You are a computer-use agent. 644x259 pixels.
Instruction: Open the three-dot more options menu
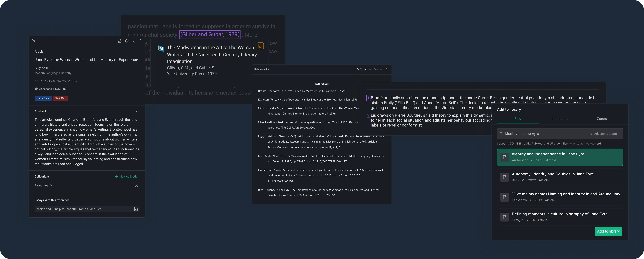[140, 41]
